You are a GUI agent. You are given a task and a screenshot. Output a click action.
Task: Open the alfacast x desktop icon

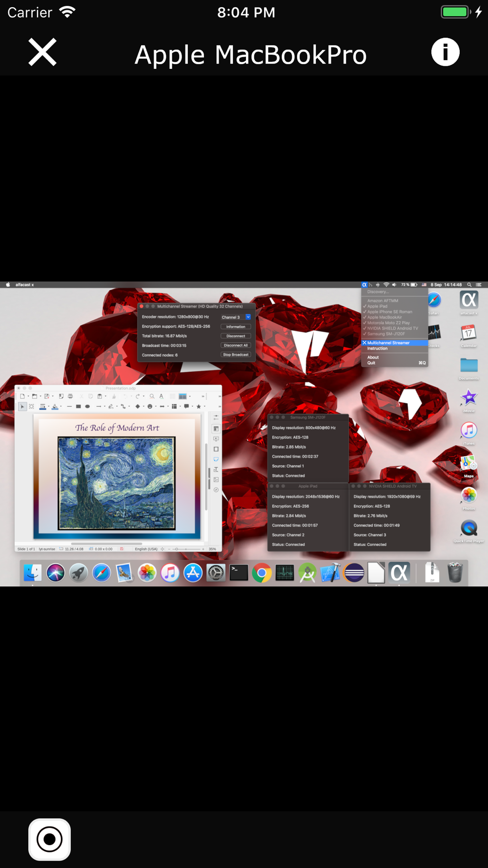[x=469, y=302]
